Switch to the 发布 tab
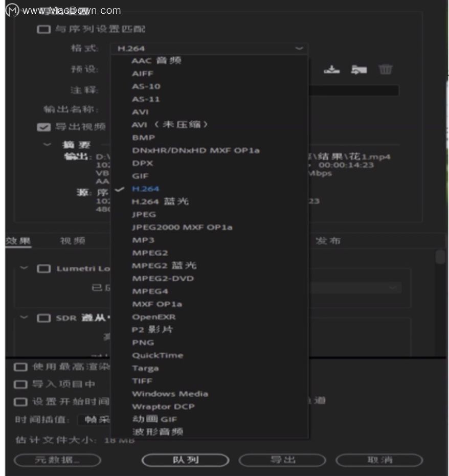Screen dimensions: 449x476 pos(328,241)
